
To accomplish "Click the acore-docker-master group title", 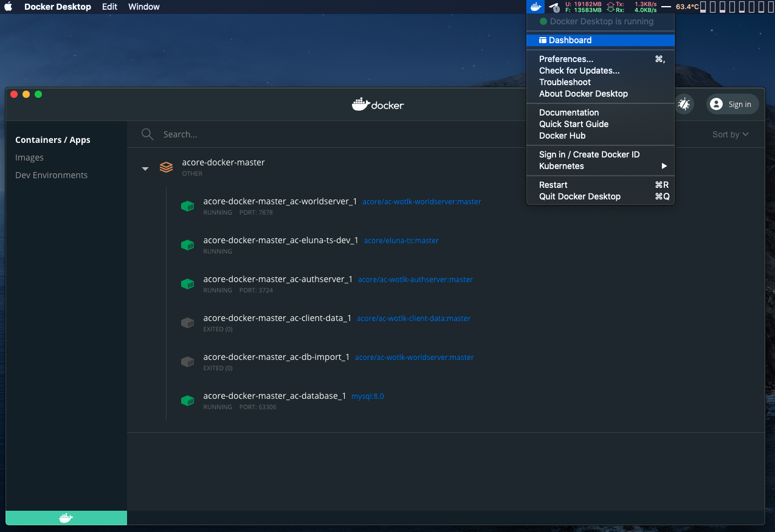I will click(223, 162).
